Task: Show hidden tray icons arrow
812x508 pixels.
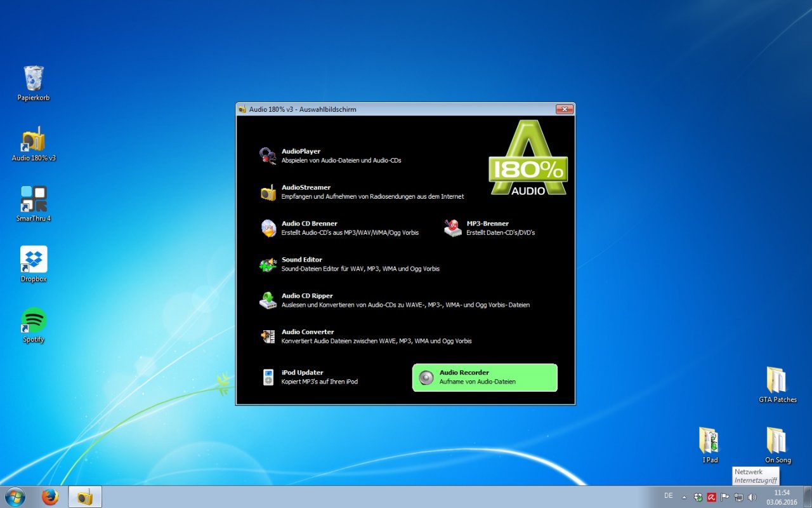Action: [x=684, y=497]
